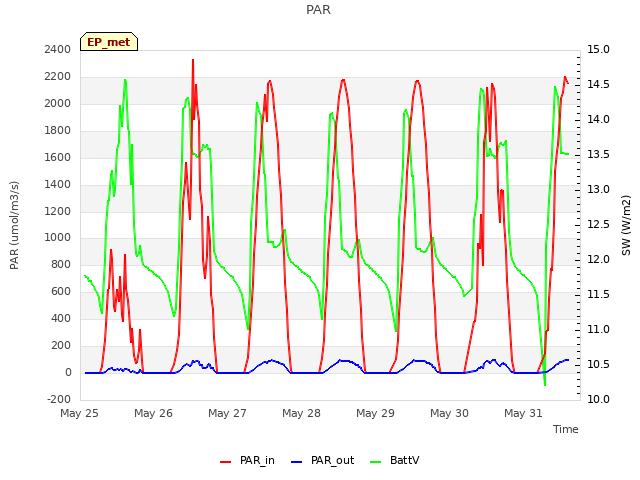Click the green BattV minimum dip on May 31
The height and width of the screenshot is (480, 640).
(x=545, y=384)
